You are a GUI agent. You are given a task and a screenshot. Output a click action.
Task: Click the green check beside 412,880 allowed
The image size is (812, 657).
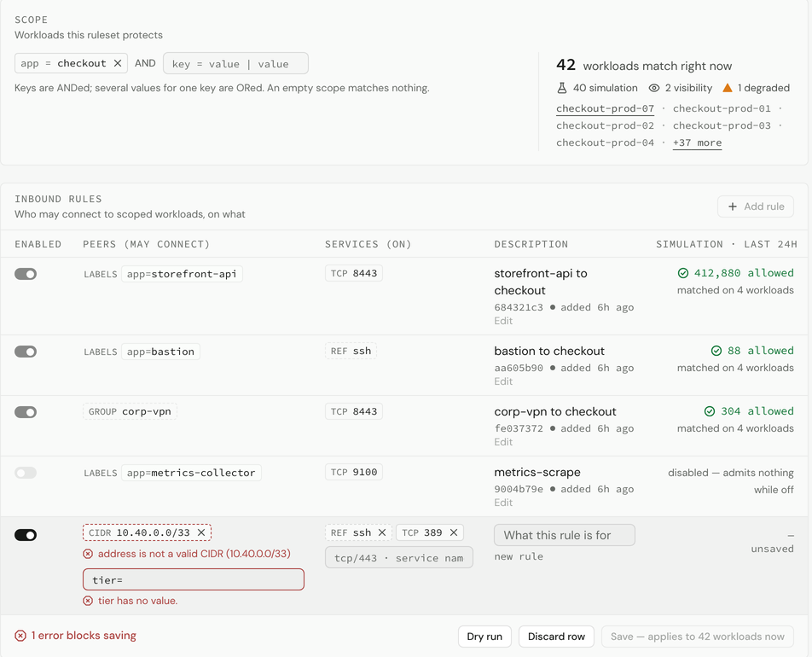coord(683,273)
